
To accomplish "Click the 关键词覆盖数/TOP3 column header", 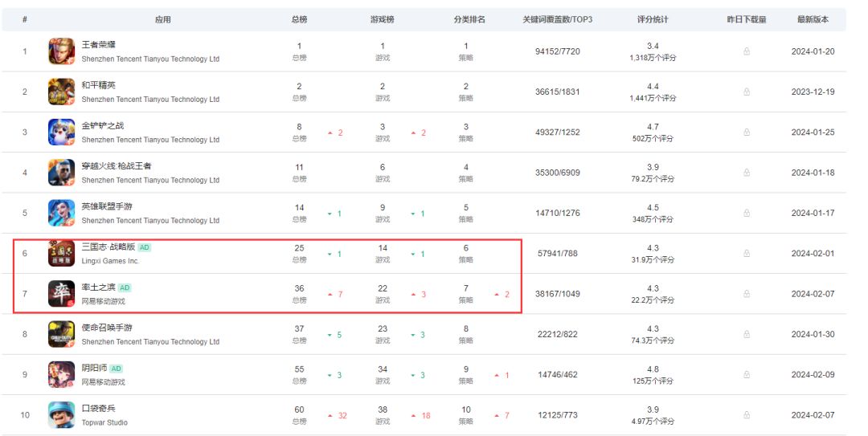I will coord(558,19).
